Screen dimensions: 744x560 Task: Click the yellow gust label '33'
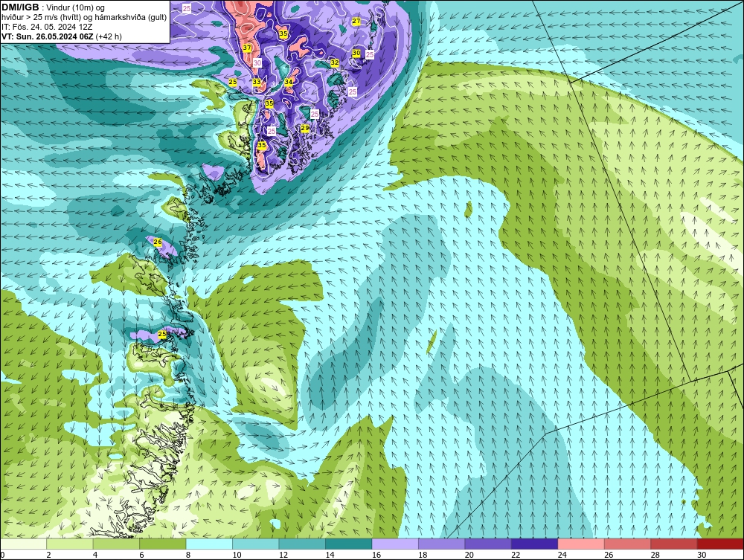tap(256, 82)
